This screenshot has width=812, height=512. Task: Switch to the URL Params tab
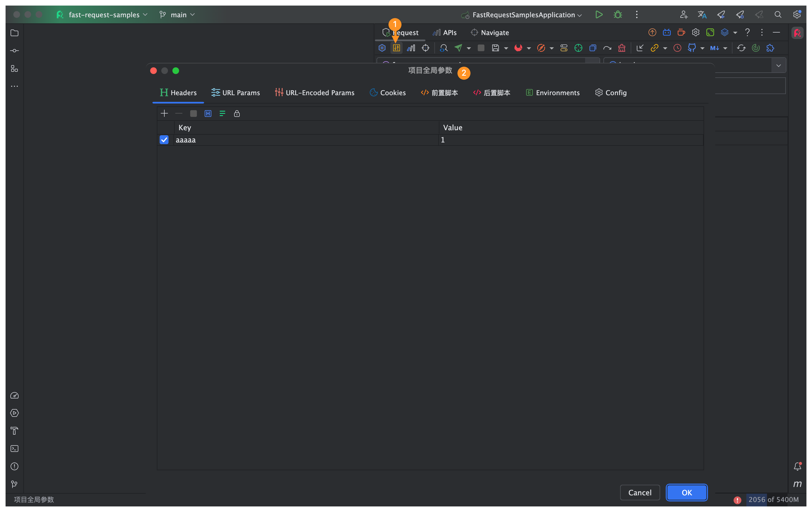235,92
